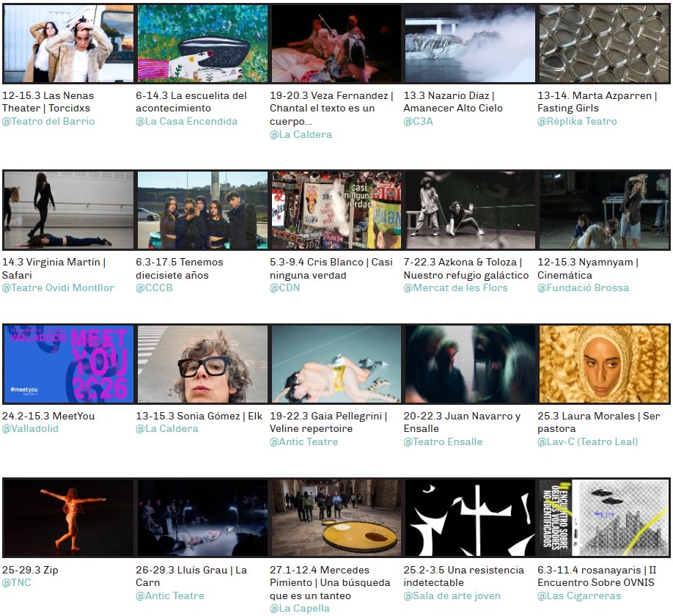The image size is (673, 616).
Task: Click '6.3-11.4 rosanayaris | II Encuentro Sobre OVNIS'
Action: click(597, 576)
